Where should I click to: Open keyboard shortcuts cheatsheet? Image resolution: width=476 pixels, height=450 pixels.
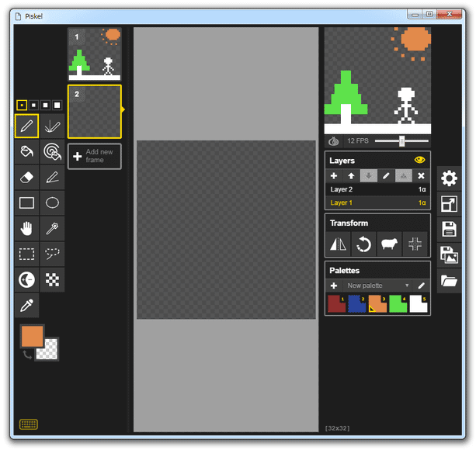click(x=29, y=424)
